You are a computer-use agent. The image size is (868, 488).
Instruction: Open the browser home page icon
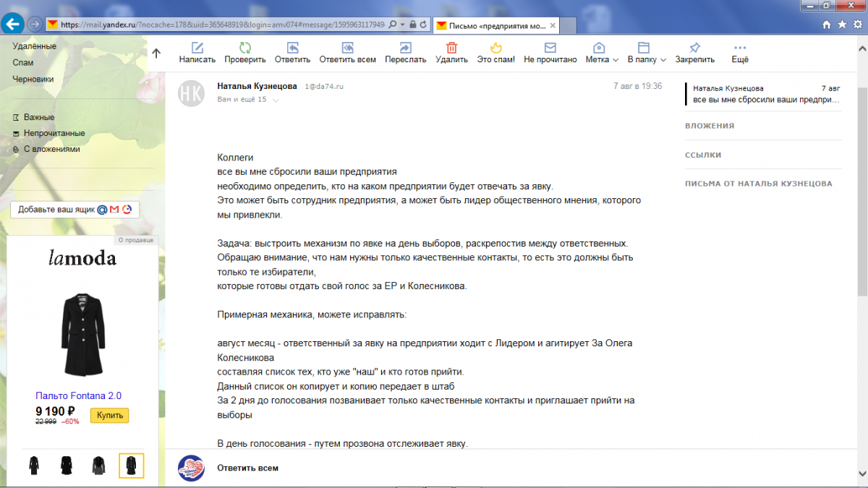827,24
